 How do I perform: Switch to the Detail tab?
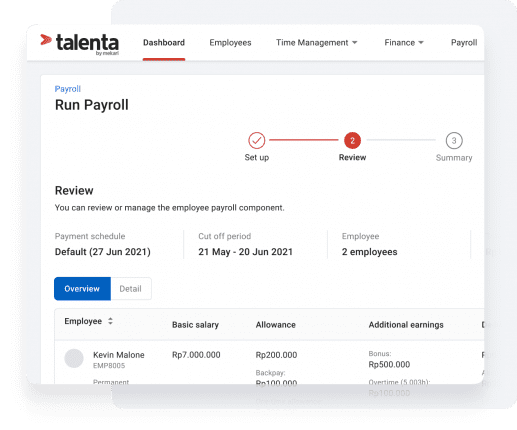pyautogui.click(x=131, y=289)
